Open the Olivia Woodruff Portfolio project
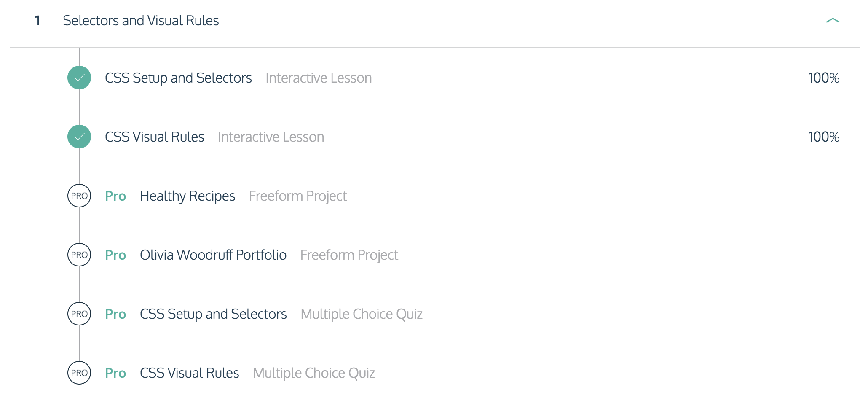This screenshot has height=398, width=868. click(x=213, y=255)
